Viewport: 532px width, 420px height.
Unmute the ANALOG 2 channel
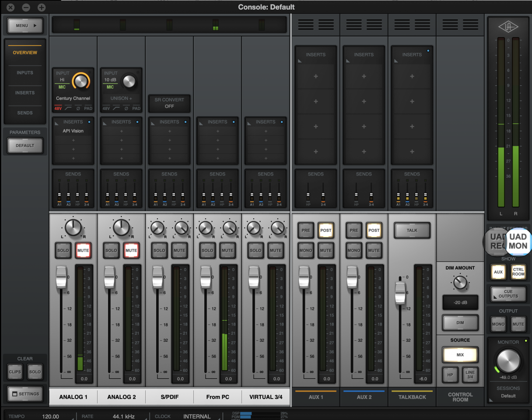131,250
